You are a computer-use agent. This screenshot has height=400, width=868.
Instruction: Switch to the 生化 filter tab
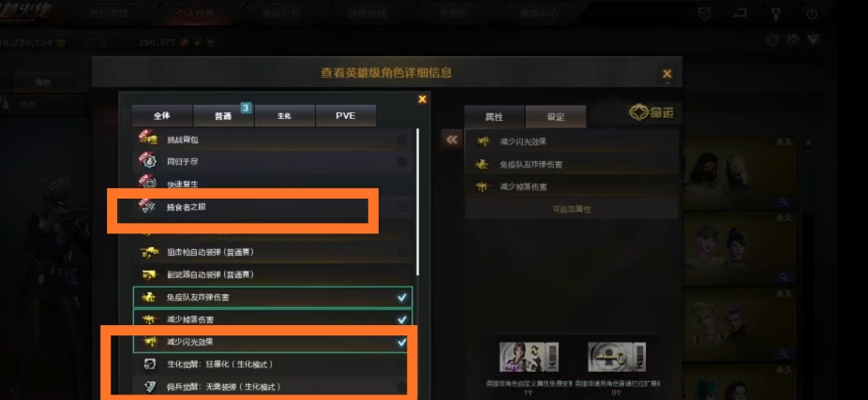coord(284,115)
